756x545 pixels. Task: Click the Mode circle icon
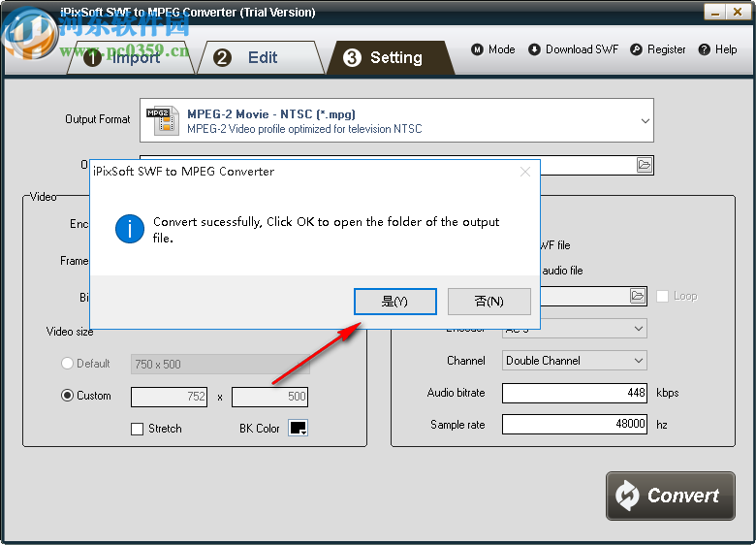(477, 49)
